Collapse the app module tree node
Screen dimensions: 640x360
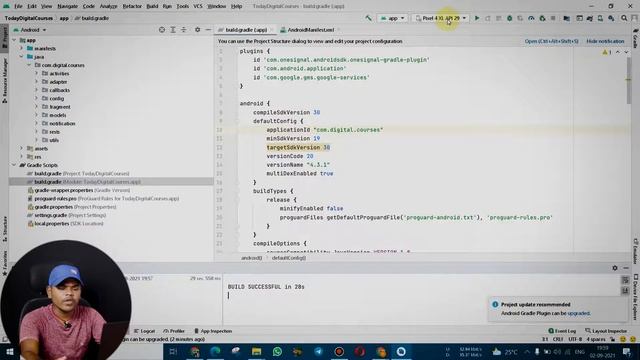pyautogui.click(x=15, y=40)
